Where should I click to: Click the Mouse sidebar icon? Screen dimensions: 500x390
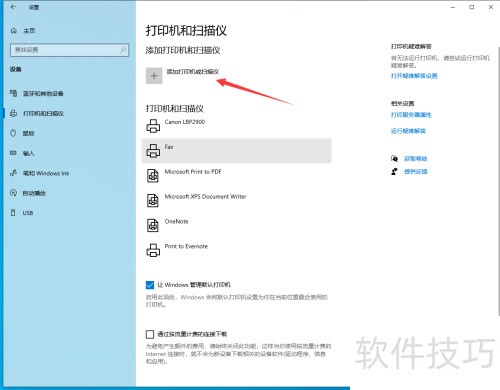[x=13, y=133]
